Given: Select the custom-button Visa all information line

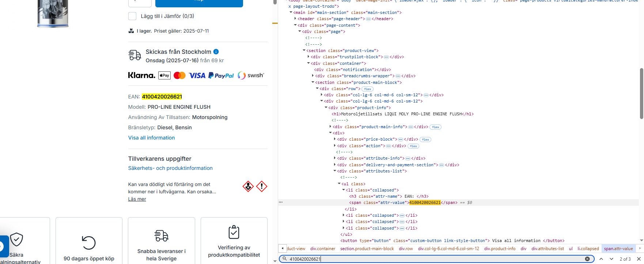Looking at the screenshot, I should (452, 241).
